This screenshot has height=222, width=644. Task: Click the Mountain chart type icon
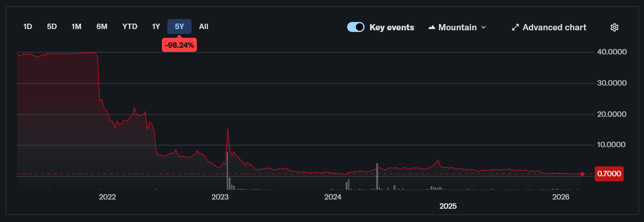432,27
